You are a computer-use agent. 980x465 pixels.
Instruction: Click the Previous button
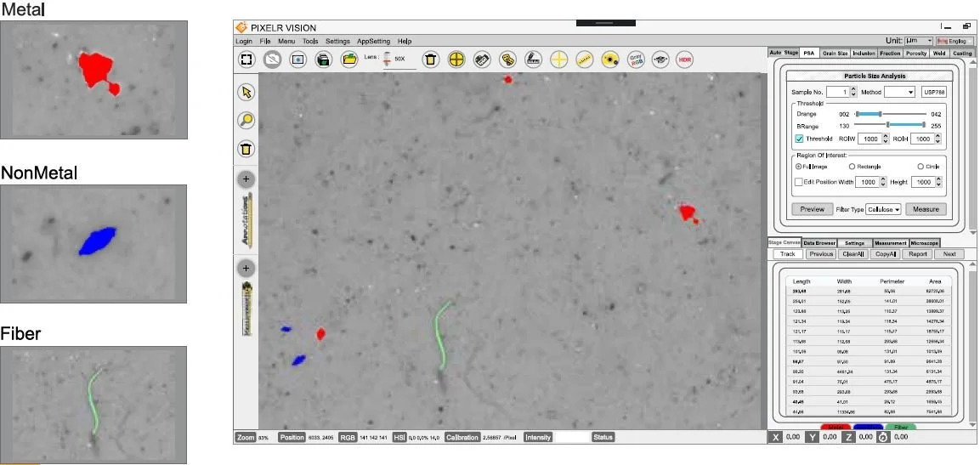[820, 254]
